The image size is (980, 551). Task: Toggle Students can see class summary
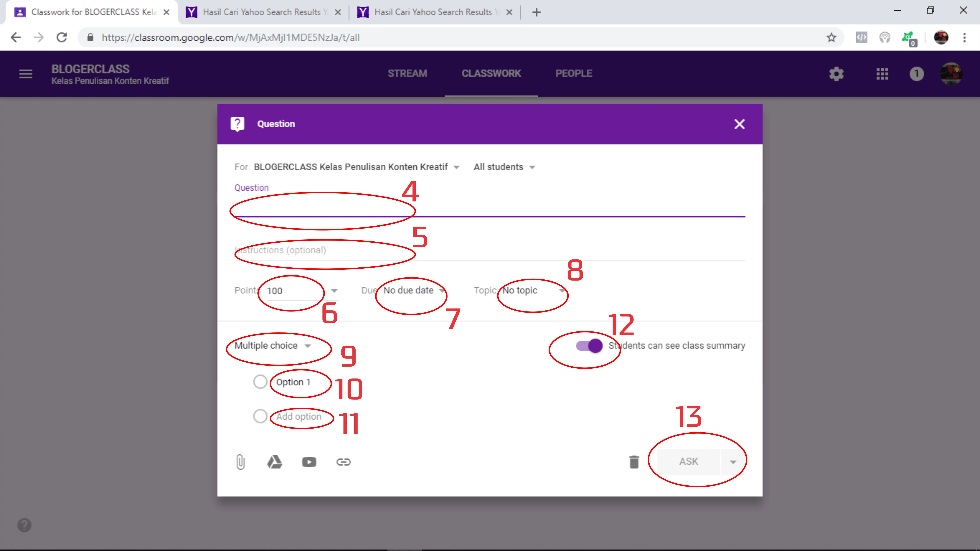click(x=589, y=346)
